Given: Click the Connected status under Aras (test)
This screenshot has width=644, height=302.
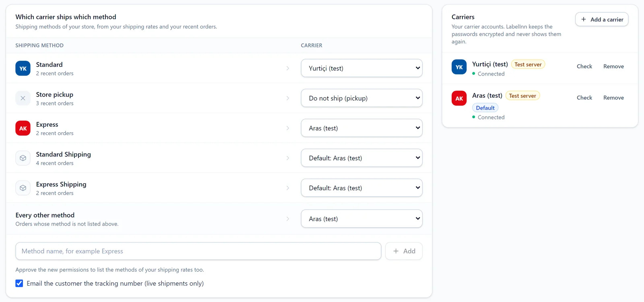Looking at the screenshot, I should point(488,117).
